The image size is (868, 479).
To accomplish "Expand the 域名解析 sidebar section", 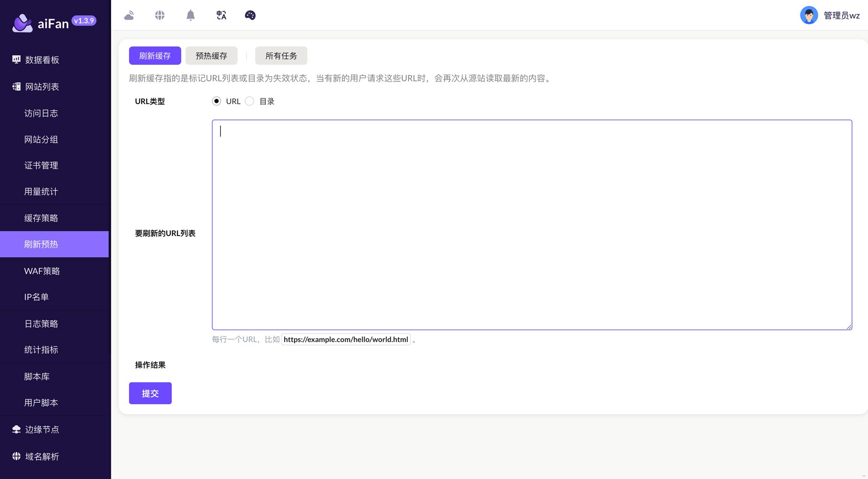I will (x=42, y=456).
